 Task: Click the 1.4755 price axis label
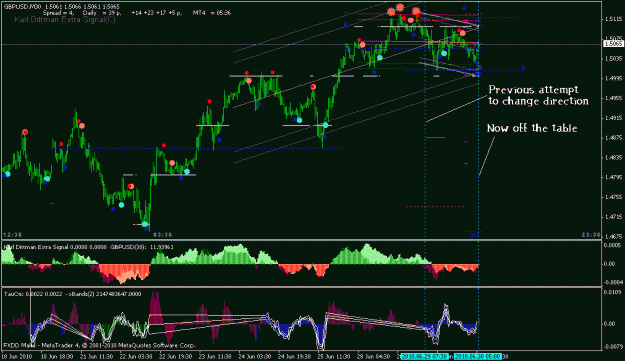(x=614, y=197)
